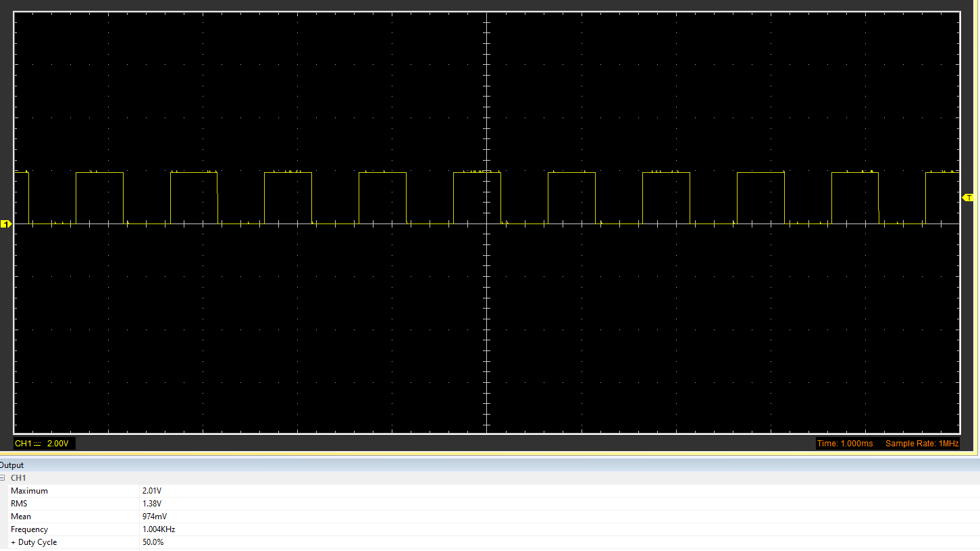Select the Maximum measurement row

29,491
